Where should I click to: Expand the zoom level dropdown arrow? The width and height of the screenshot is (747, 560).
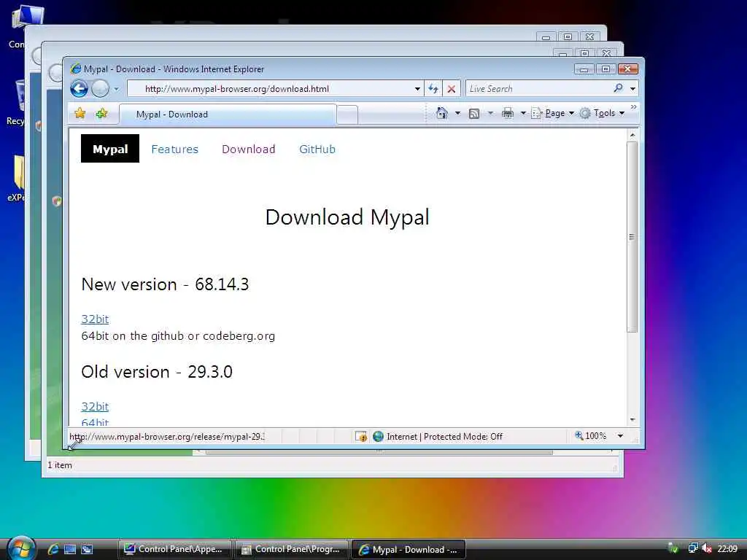click(620, 436)
